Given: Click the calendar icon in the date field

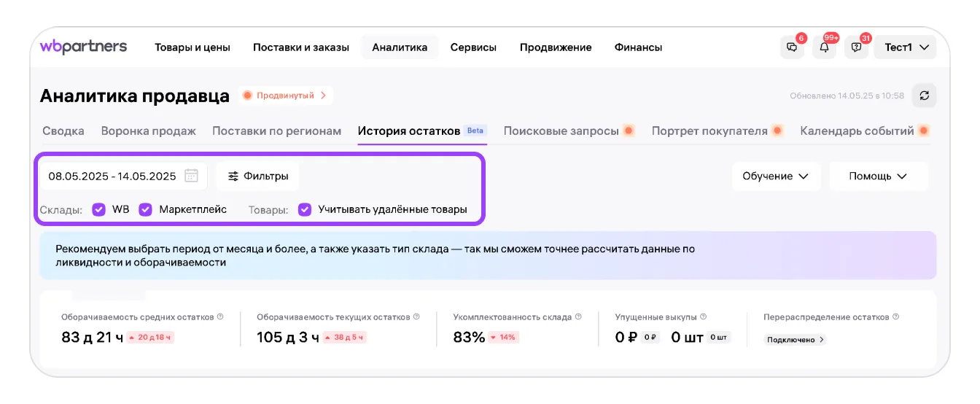Looking at the screenshot, I should (x=191, y=176).
